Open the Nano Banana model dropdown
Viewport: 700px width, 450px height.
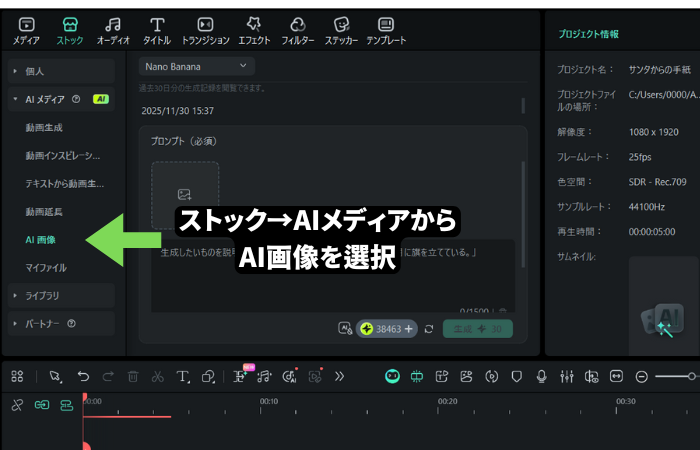(x=196, y=67)
